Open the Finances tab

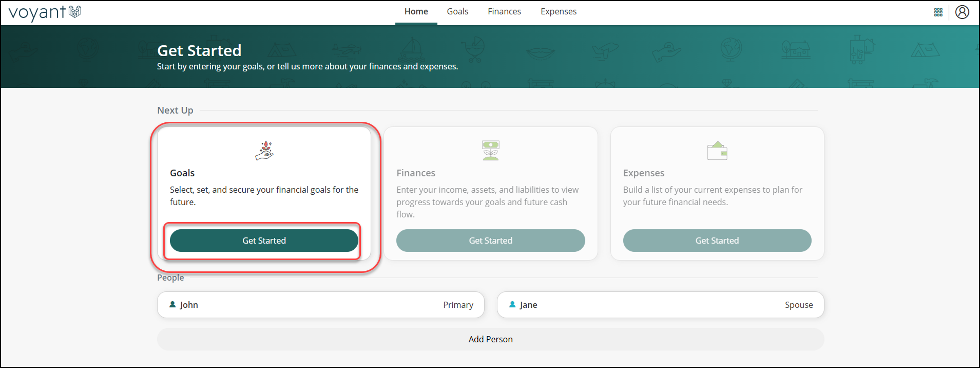coord(504,12)
